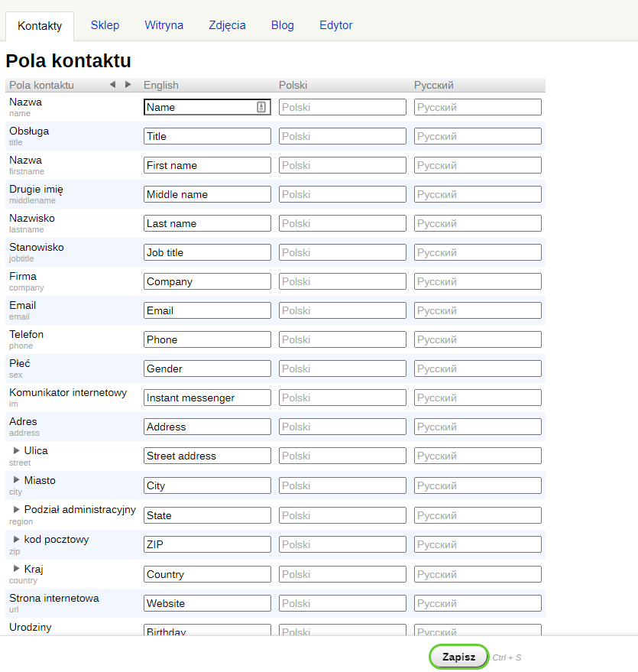Select the English "Instant messenger" text field
The width and height of the screenshot is (638, 672).
click(207, 398)
